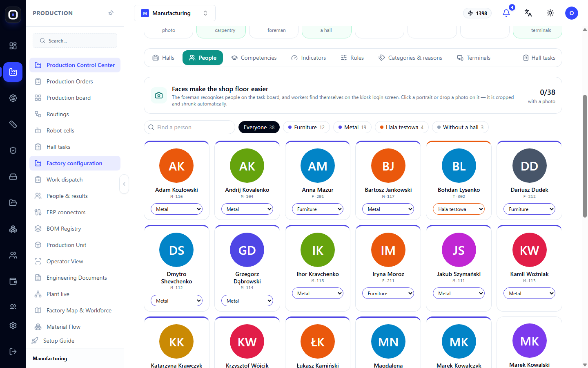Click the language translate icon

pos(528,13)
